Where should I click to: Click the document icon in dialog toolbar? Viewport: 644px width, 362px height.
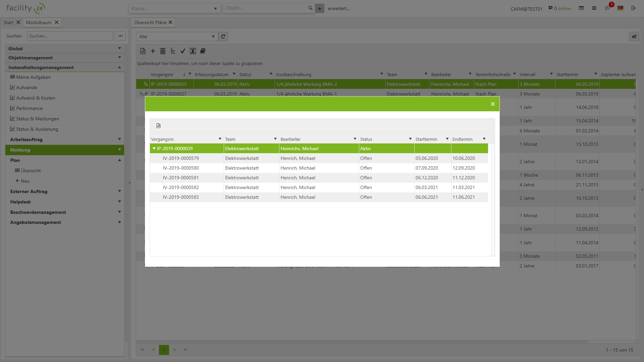[159, 126]
